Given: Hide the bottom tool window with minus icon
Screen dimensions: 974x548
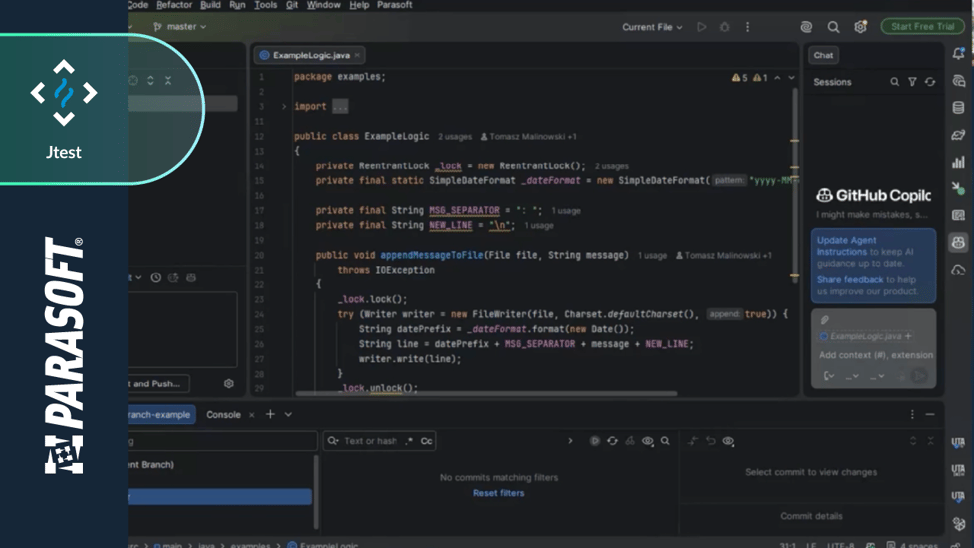Looking at the screenshot, I should pyautogui.click(x=930, y=414).
